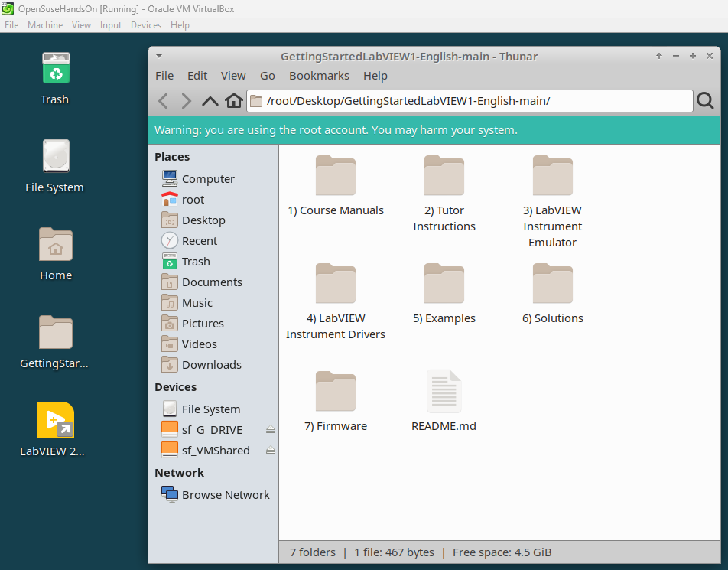Go forward with the right arrow

186,101
